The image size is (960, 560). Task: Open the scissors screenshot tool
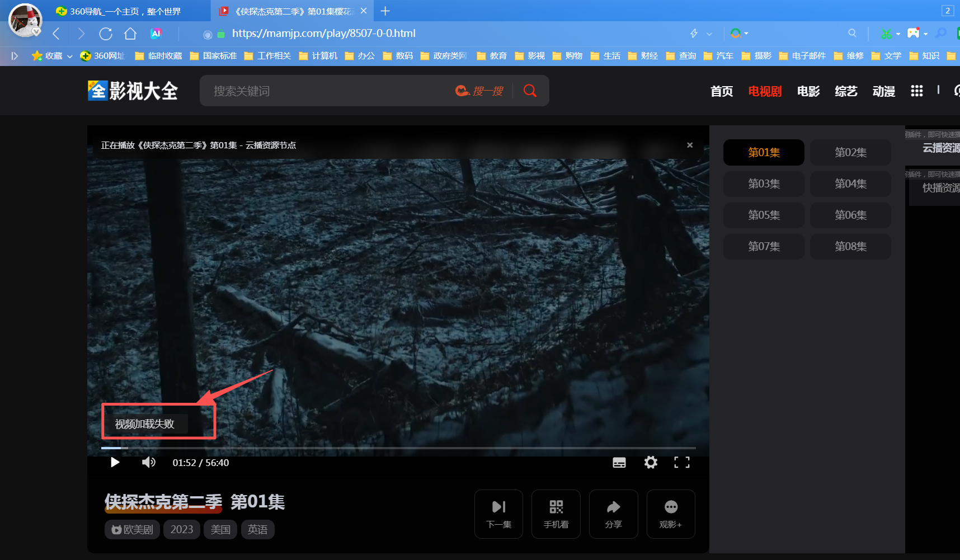tap(886, 34)
